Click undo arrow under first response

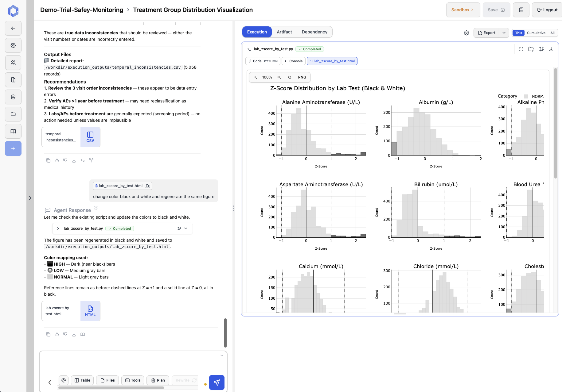[83, 160]
